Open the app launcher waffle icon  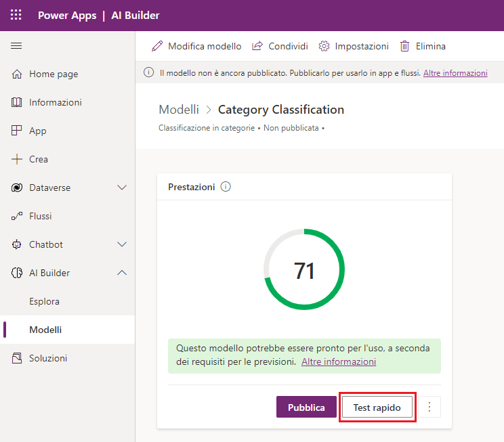16,15
